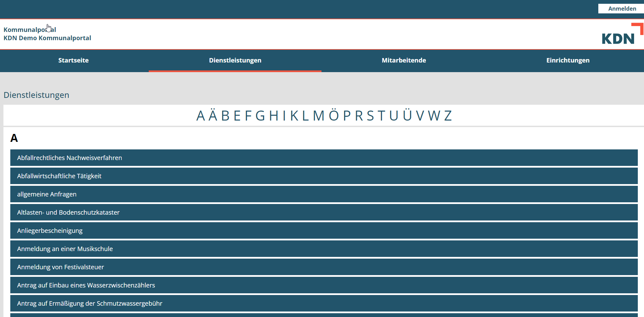Select letter W in alphabet index
The height and width of the screenshot is (317, 644).
tap(434, 116)
